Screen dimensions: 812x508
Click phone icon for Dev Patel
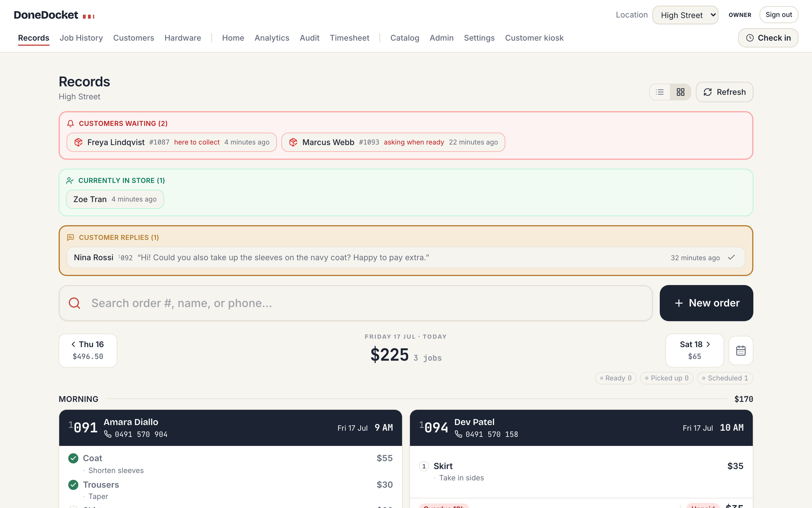point(458,434)
